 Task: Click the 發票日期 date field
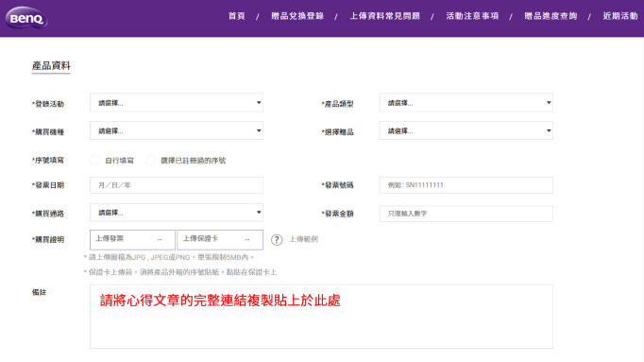(177, 185)
